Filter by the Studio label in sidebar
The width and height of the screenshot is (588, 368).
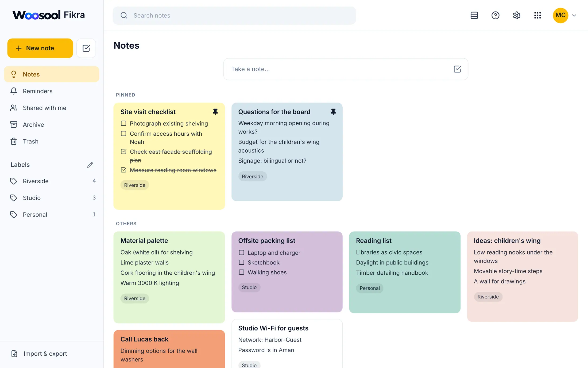[x=52, y=198]
